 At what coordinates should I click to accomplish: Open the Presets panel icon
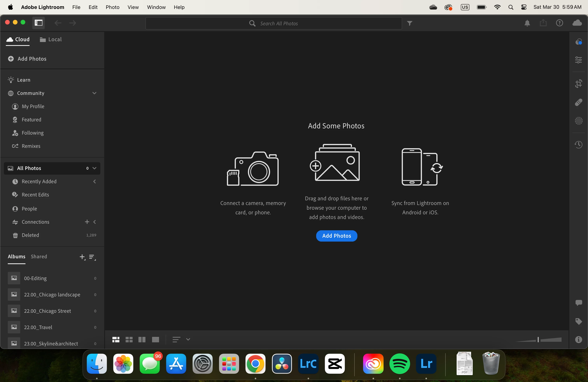coord(578,42)
